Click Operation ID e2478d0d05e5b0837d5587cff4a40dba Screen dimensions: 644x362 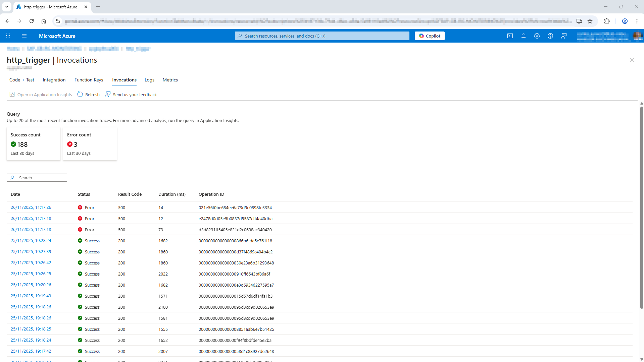pyautogui.click(x=236, y=219)
